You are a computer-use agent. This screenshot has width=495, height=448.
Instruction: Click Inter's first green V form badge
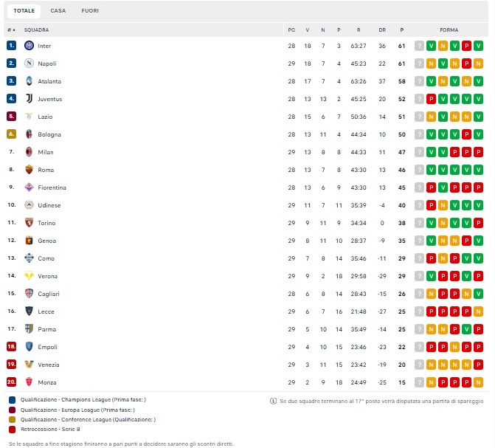pyautogui.click(x=431, y=46)
